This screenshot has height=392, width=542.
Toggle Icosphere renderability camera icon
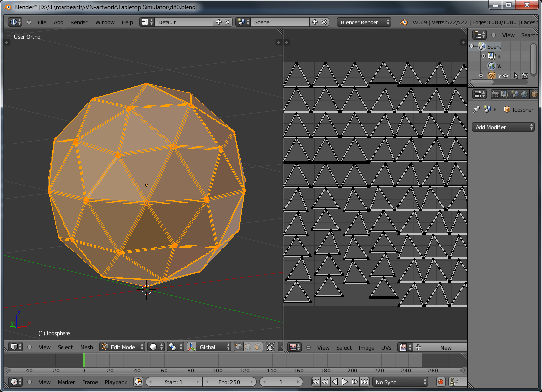(525, 76)
